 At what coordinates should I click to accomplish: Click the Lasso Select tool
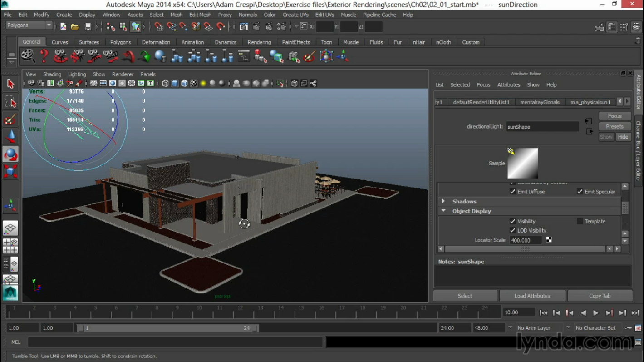tap(10, 101)
